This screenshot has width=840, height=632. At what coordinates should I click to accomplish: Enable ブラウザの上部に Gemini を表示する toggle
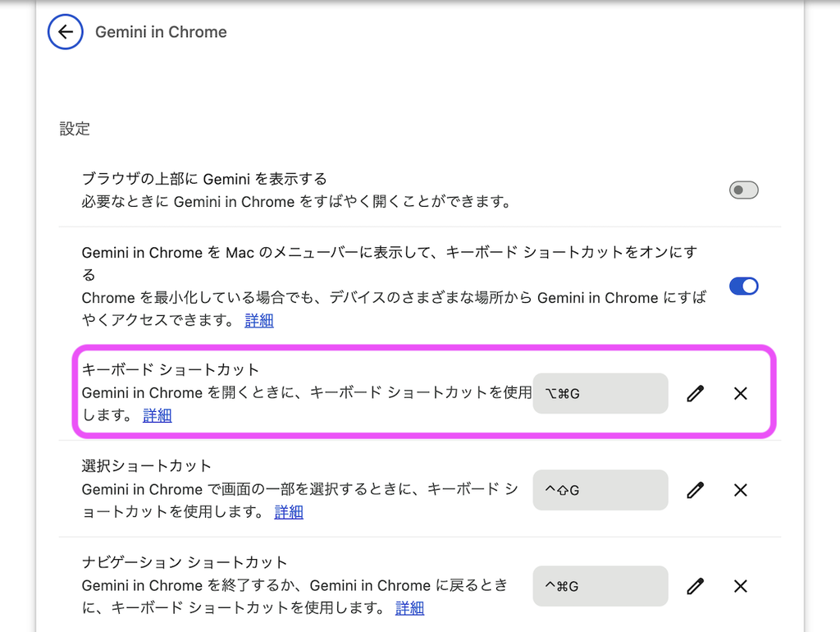click(x=743, y=190)
